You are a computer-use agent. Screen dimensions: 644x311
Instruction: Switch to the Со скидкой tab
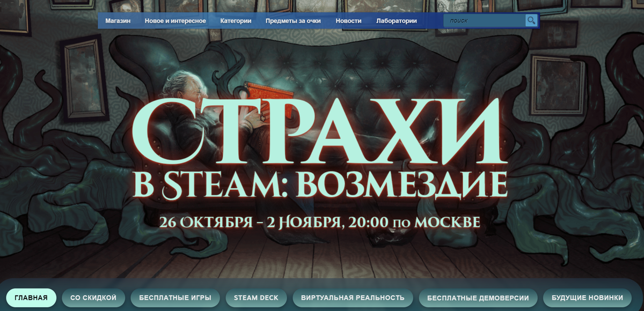pos(93,298)
